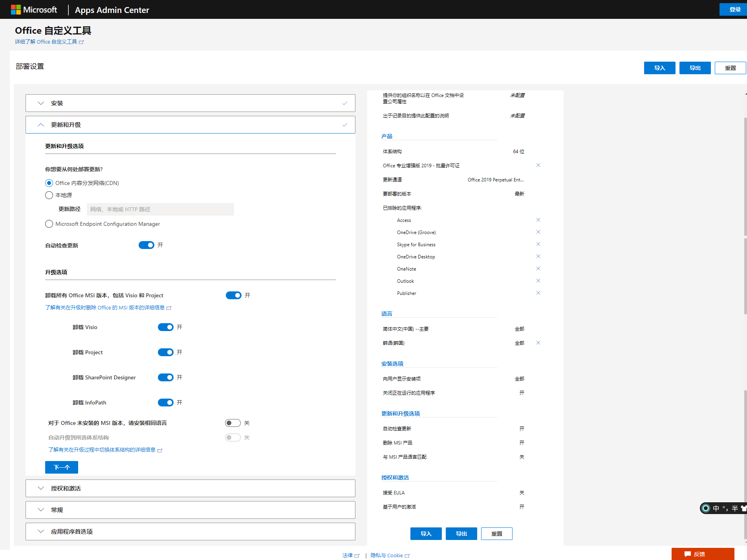Screen dimensions: 747x560
Task: Toggle 卸载 InfoPath switch
Action: pyautogui.click(x=166, y=403)
